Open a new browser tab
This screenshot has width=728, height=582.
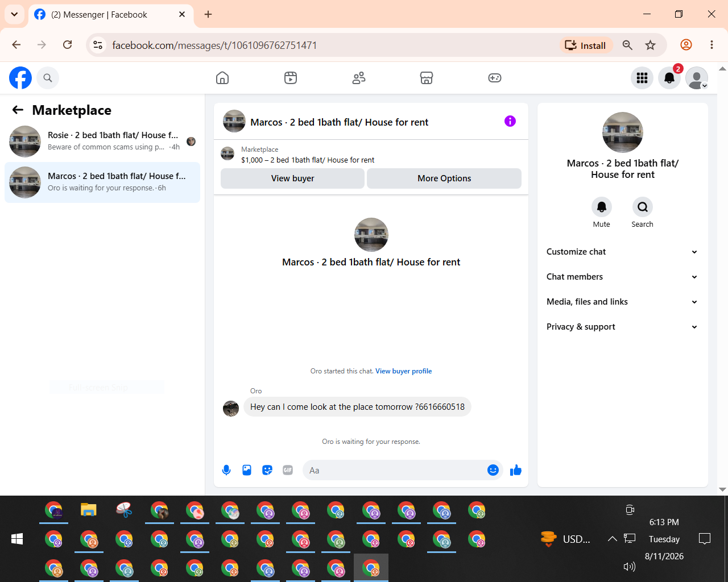[x=208, y=14]
